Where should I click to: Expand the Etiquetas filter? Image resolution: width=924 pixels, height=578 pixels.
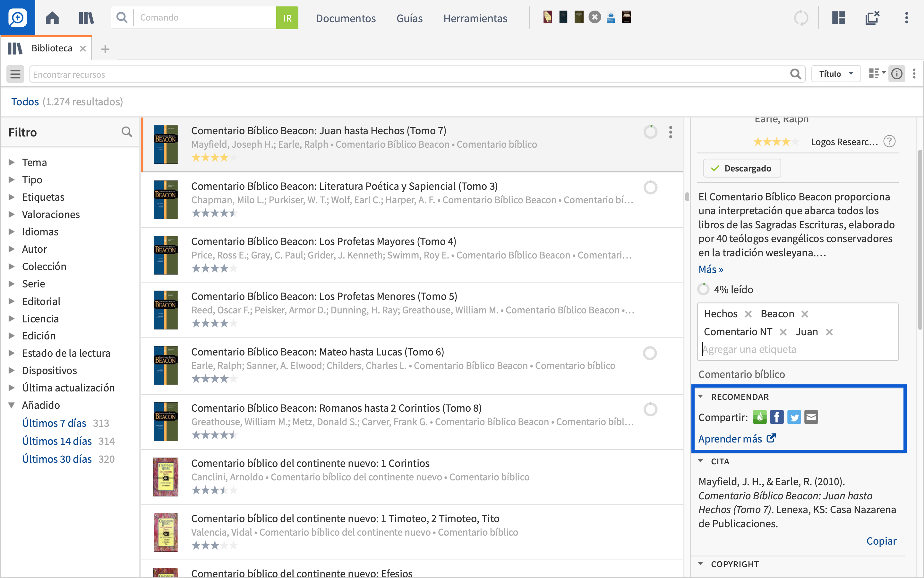[x=12, y=197]
